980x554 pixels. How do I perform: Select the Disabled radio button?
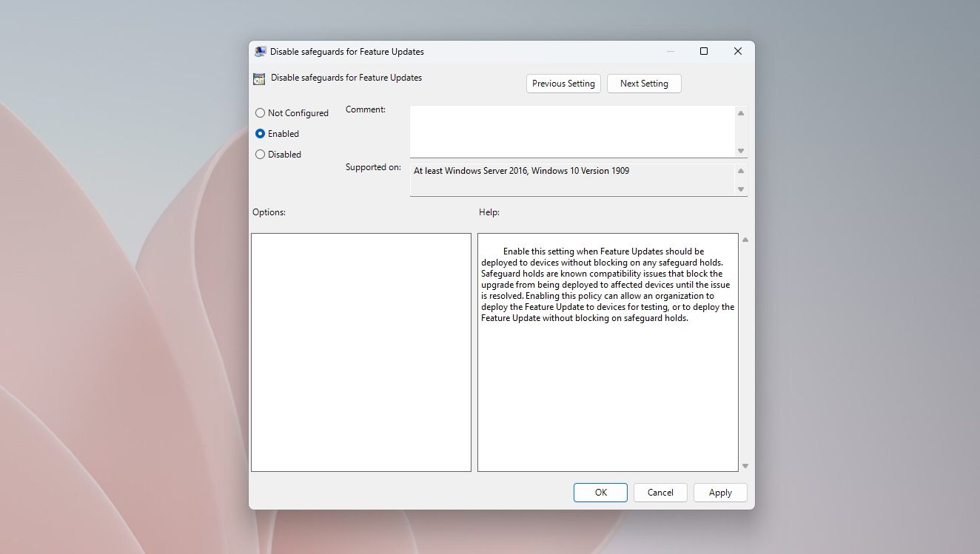[x=260, y=154]
